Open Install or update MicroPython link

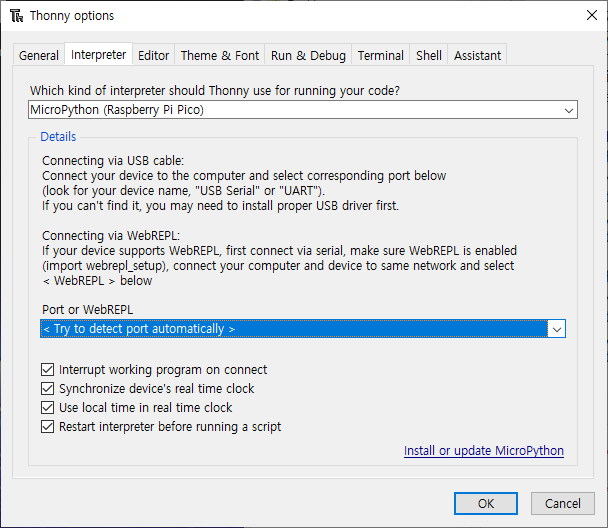click(x=484, y=451)
